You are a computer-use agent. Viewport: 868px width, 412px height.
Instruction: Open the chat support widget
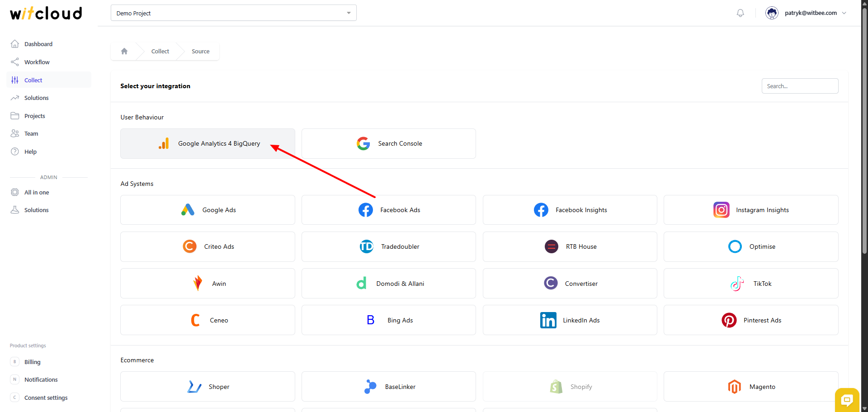[846, 399]
